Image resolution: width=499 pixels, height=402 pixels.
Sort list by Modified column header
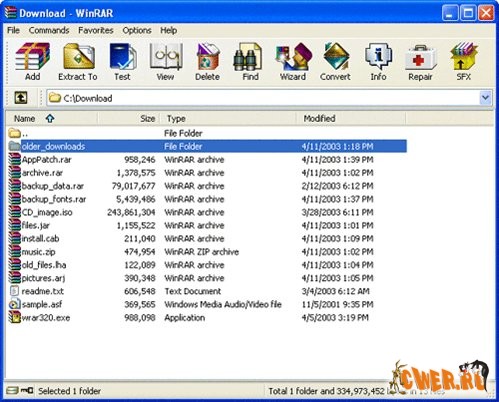tap(351, 118)
